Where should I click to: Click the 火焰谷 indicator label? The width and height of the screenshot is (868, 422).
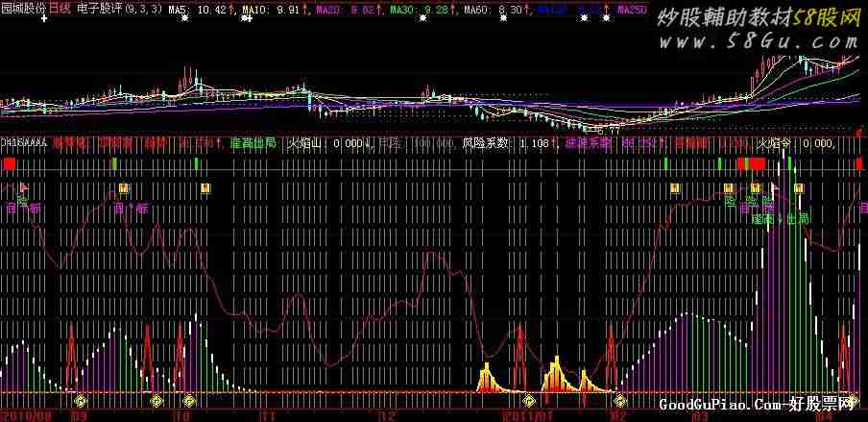[773, 143]
